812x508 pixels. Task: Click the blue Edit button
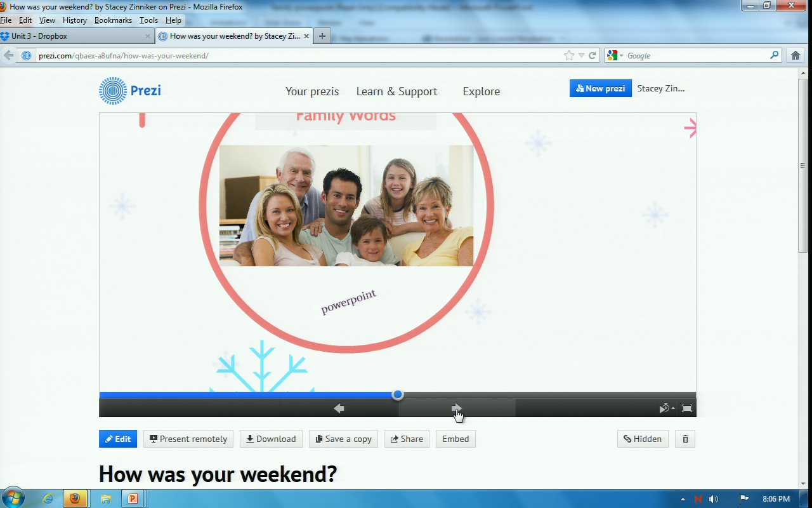(x=118, y=439)
